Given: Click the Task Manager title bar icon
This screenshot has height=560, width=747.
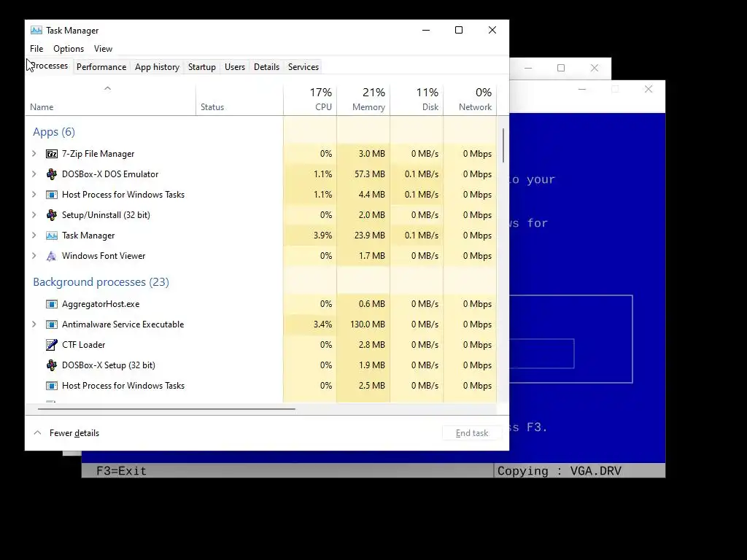Looking at the screenshot, I should pos(36,30).
